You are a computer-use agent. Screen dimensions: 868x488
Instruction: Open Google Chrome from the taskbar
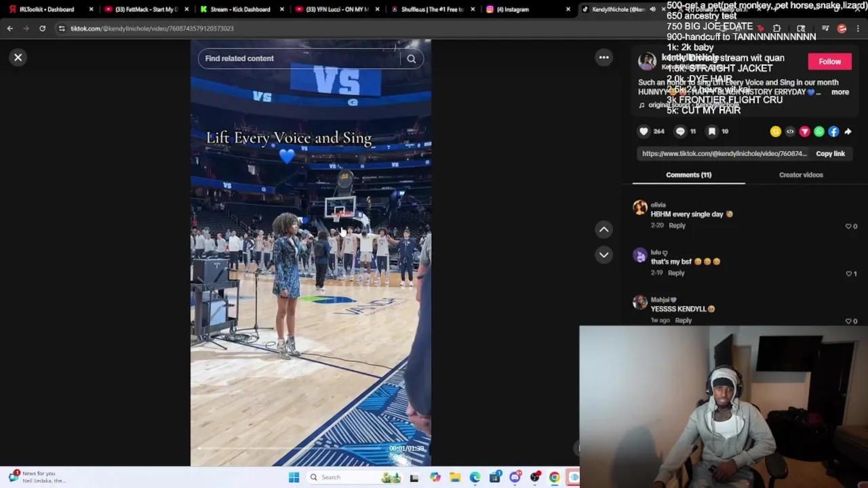[x=555, y=477]
